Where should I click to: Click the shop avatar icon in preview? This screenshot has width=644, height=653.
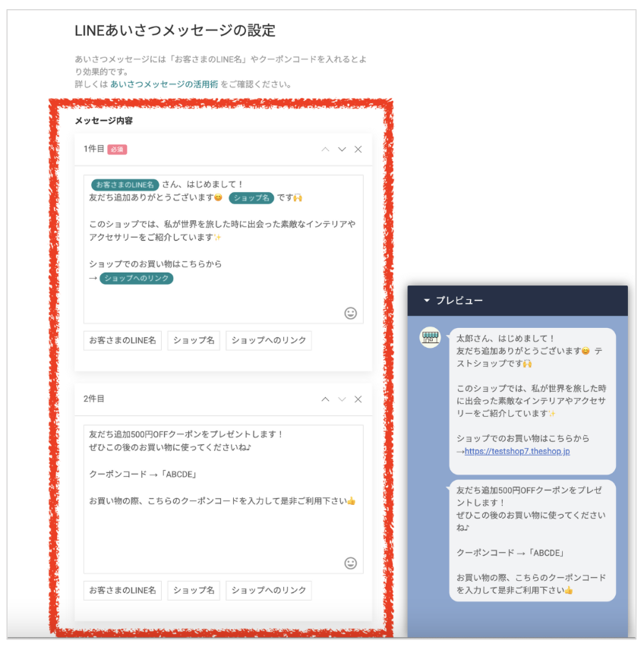point(430,337)
